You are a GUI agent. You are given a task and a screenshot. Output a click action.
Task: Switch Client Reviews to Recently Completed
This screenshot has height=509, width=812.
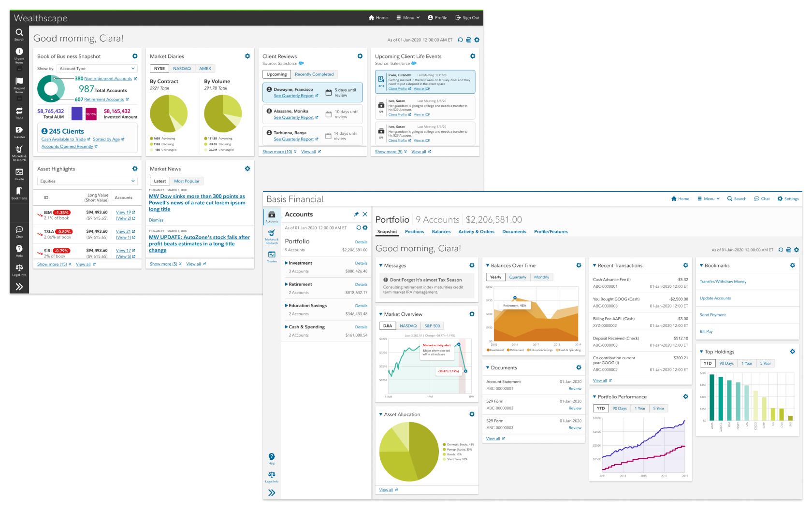[x=314, y=74]
